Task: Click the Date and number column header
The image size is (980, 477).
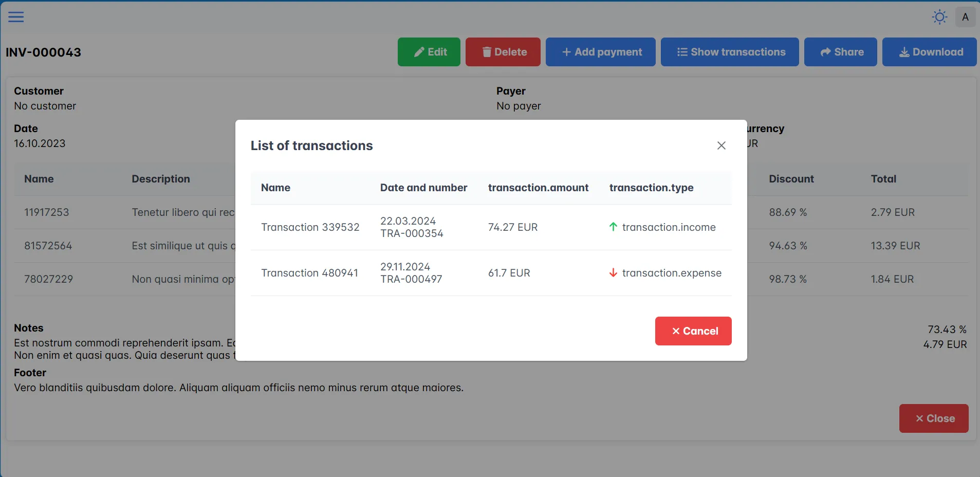Action: (423, 188)
